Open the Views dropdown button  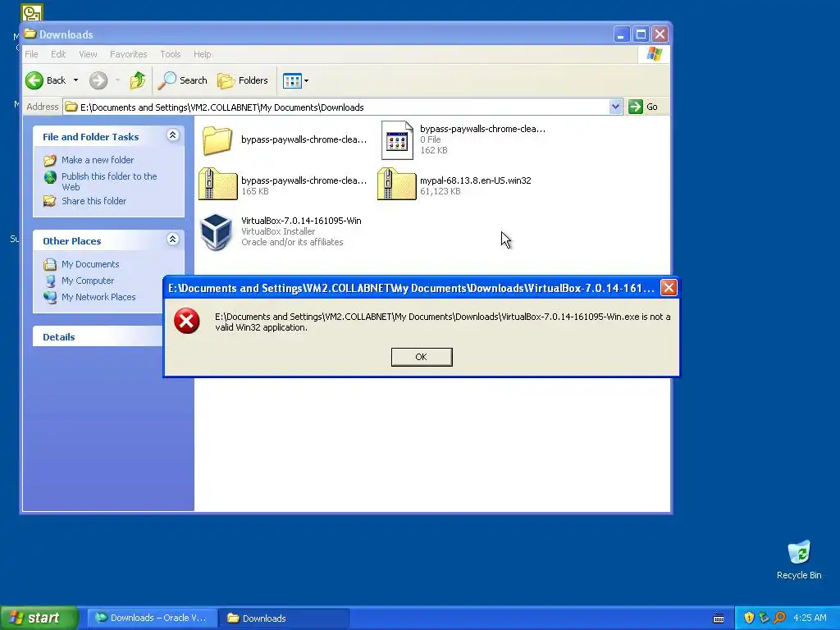(x=295, y=81)
